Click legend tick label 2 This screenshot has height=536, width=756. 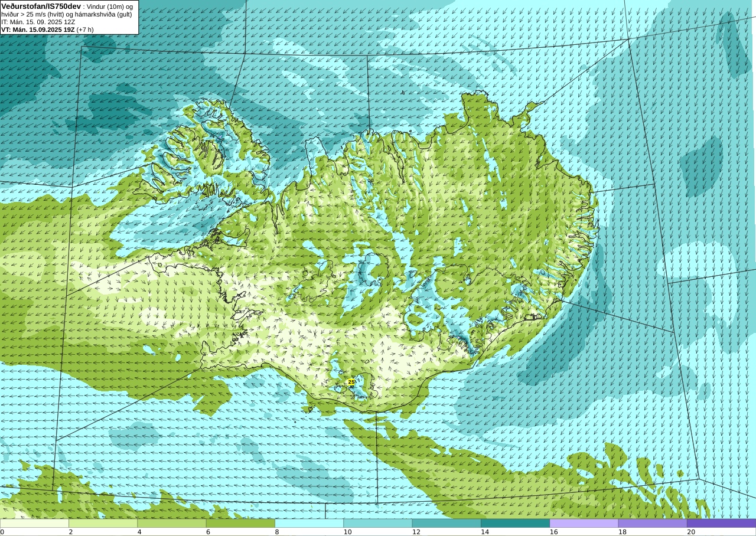(71, 532)
